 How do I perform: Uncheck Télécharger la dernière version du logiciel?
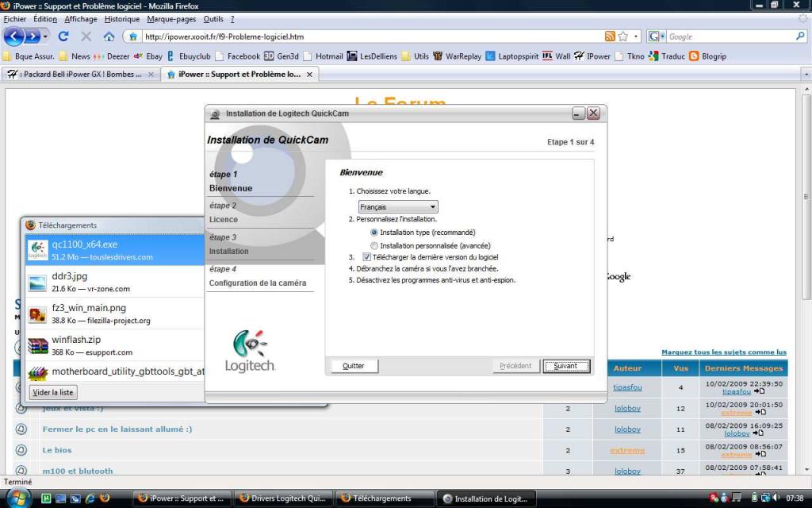click(x=366, y=257)
